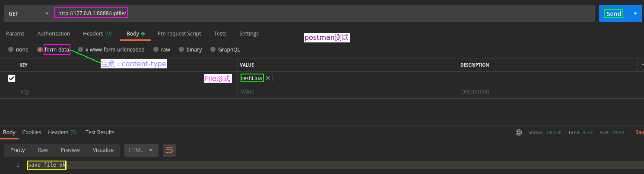The width and height of the screenshot is (644, 174).
Task: Click the request URL input field
Action: 302,13
